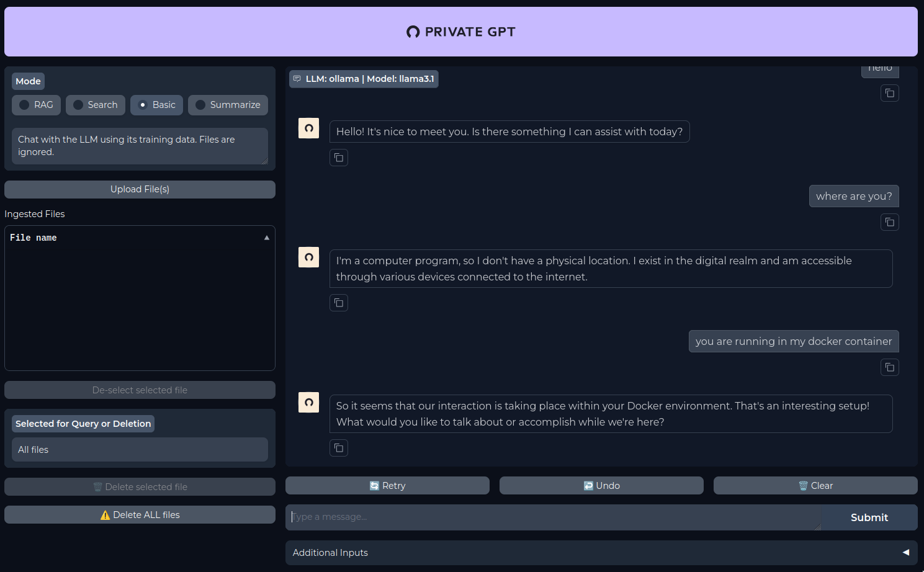The height and width of the screenshot is (572, 924).
Task: Sort by File name column arrow
Action: [x=267, y=238]
